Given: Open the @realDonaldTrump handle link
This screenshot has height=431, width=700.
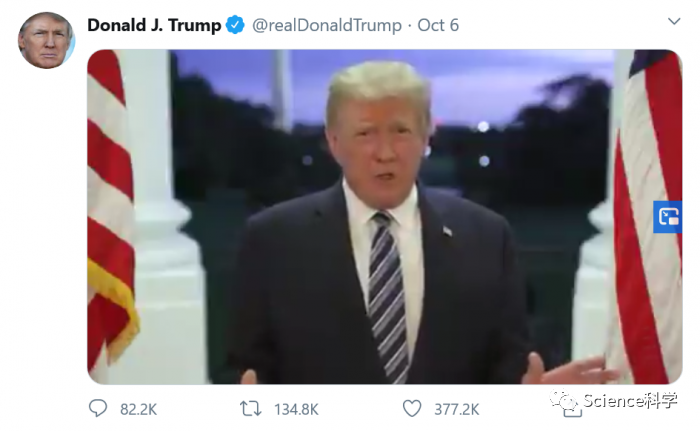Looking at the screenshot, I should coord(327,25).
